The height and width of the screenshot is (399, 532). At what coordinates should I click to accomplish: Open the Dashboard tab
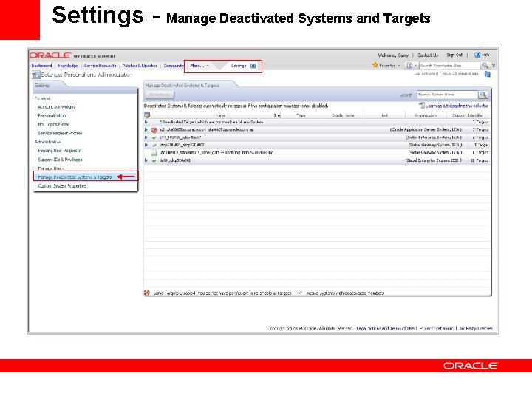click(41, 66)
